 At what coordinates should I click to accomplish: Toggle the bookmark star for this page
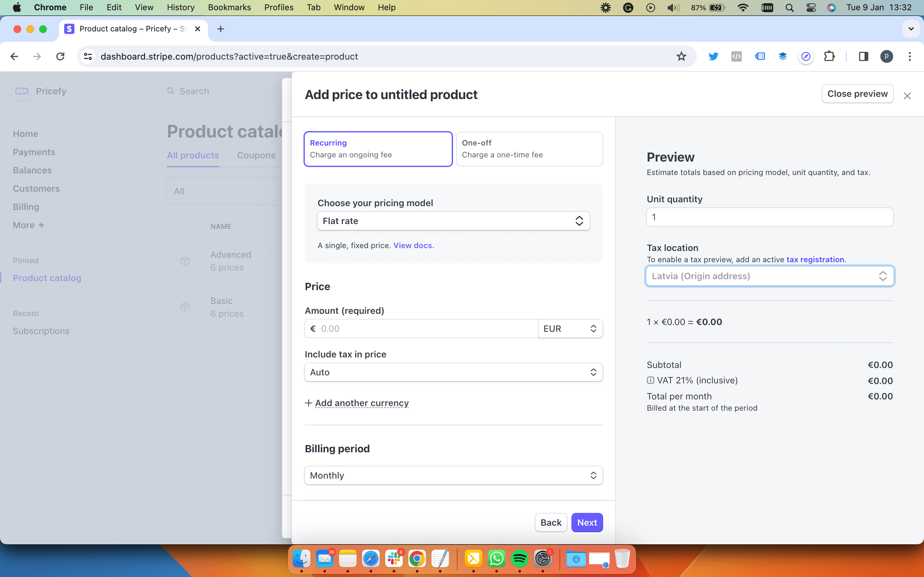point(681,56)
